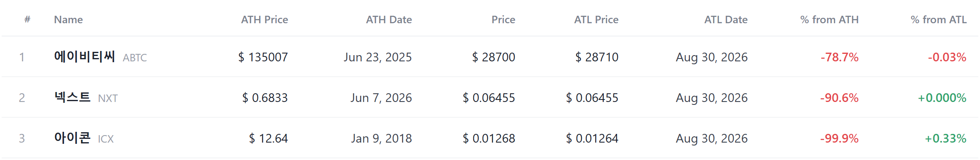Sort table by Name header
This screenshot has height=160, width=980.
[x=68, y=19]
